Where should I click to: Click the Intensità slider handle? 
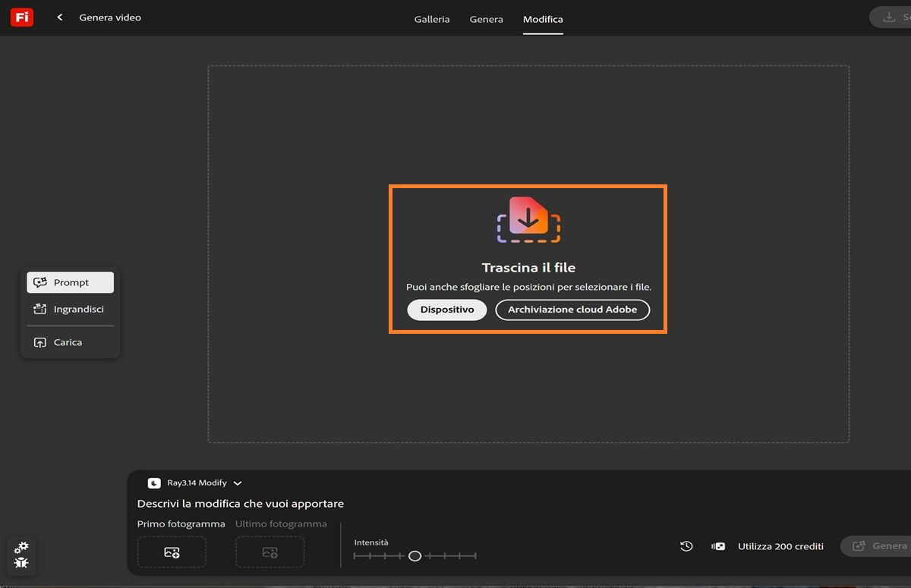tap(415, 556)
